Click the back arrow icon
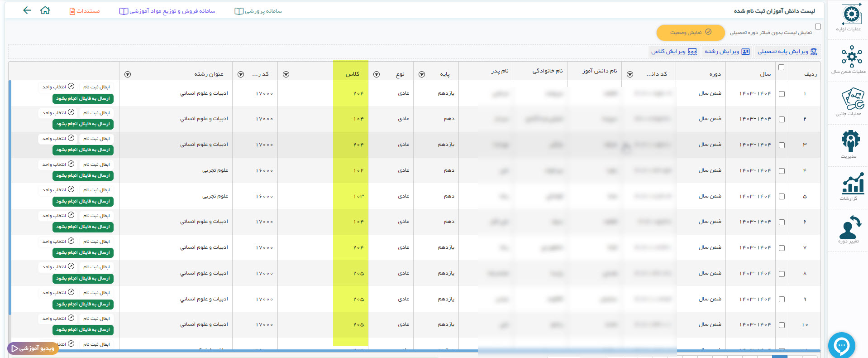This screenshot has height=358, width=868. 27,10
